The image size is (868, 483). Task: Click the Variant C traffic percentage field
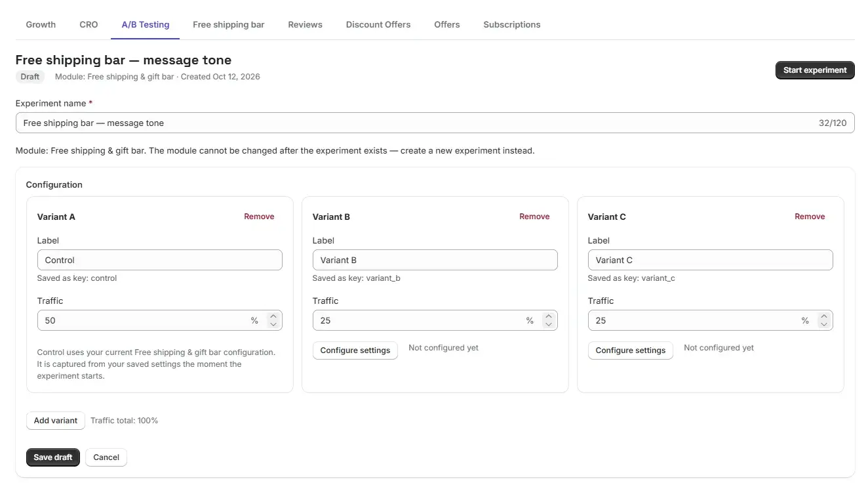tap(711, 320)
